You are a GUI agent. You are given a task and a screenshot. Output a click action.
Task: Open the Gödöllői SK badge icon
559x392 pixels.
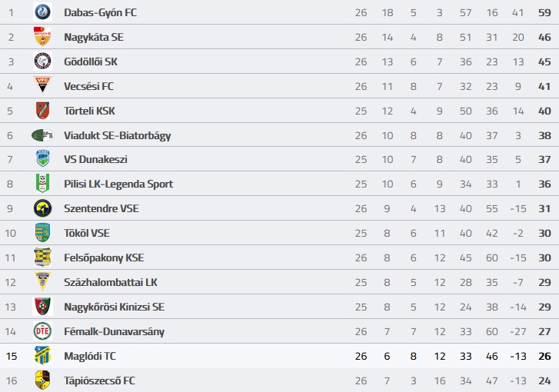pyautogui.click(x=42, y=61)
